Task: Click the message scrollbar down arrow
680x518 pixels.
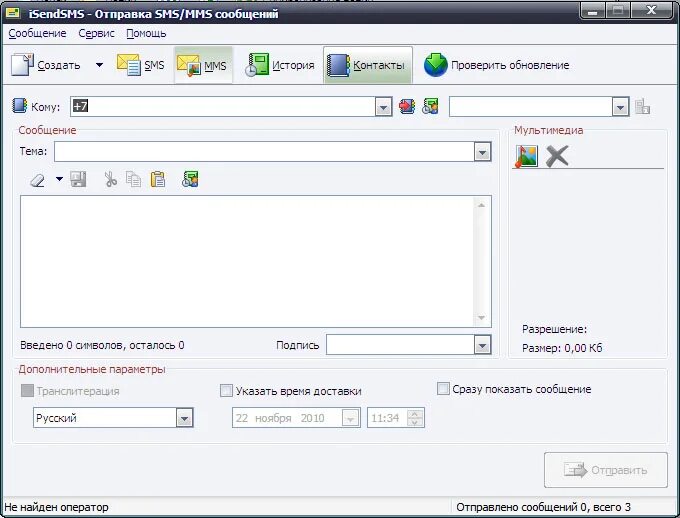Action: point(481,318)
